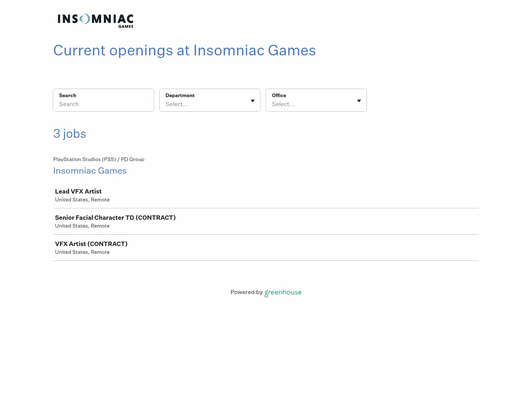The width and height of the screenshot is (532, 399).
Task: Click the Insomniac Games department heading link
Action: 90,171
